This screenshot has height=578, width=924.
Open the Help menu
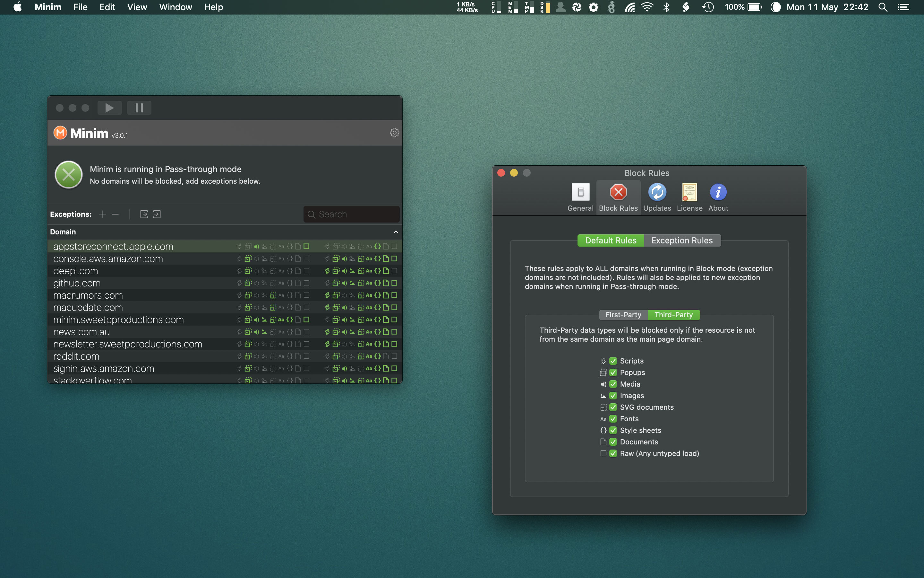(x=213, y=7)
